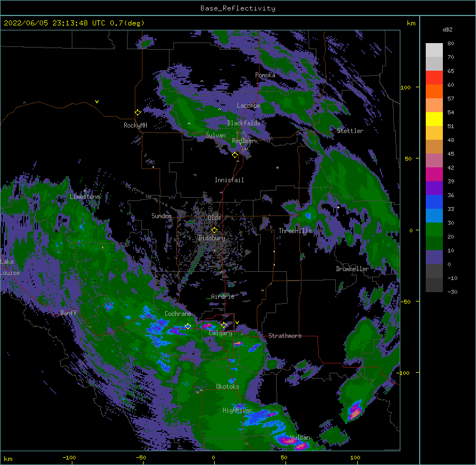The width and height of the screenshot is (476, 465).
Task: Pick the orange legend swatch below 60
Action: [x=434, y=91]
